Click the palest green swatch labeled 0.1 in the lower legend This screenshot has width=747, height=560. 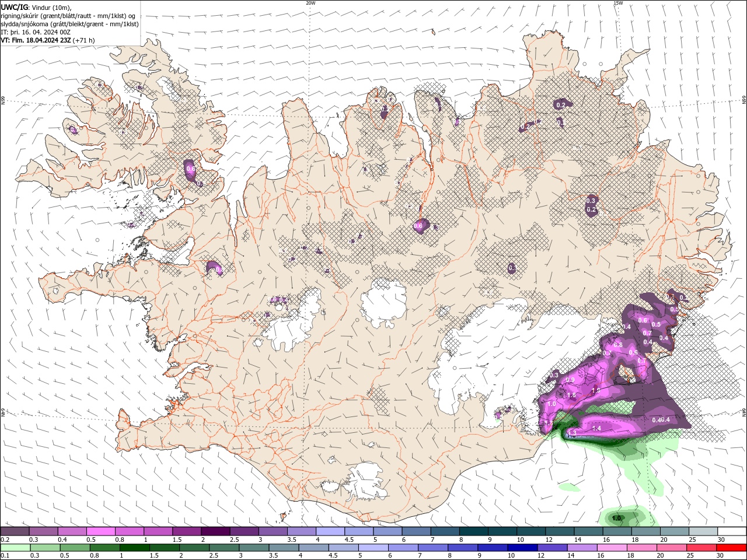[x=15, y=548]
